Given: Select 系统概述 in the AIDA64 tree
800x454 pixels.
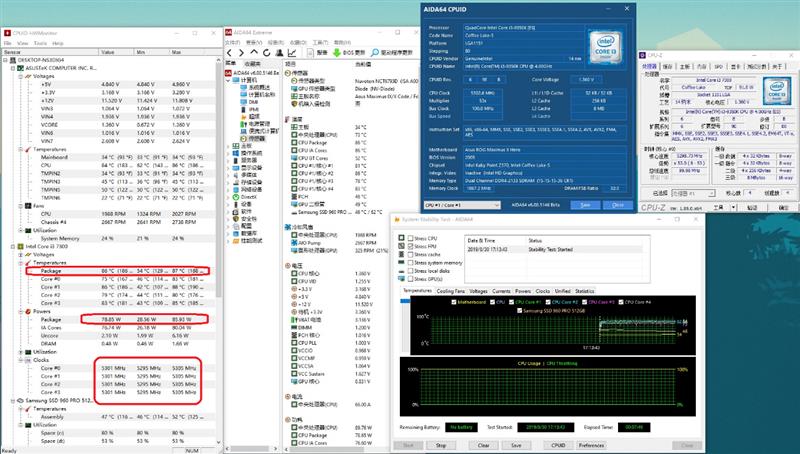Looking at the screenshot, I should (x=257, y=88).
